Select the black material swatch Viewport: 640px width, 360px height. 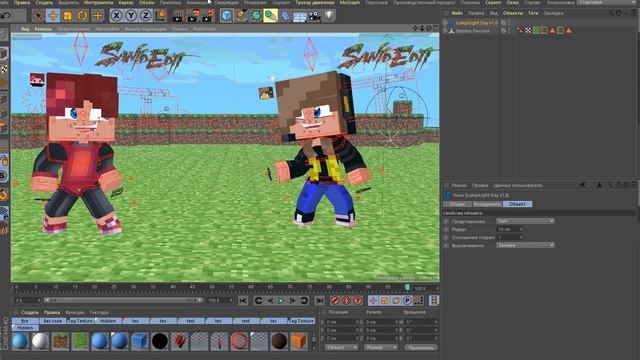click(160, 341)
